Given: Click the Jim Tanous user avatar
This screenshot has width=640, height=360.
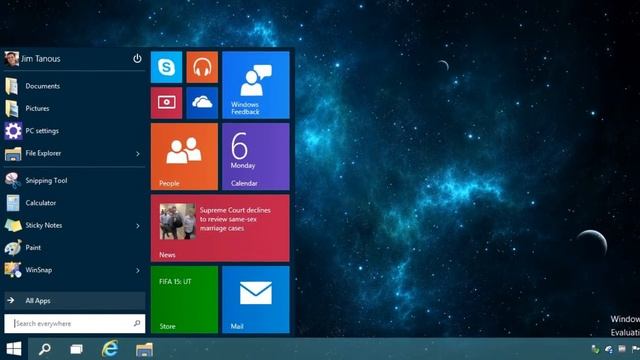Looking at the screenshot, I should pyautogui.click(x=11, y=59).
